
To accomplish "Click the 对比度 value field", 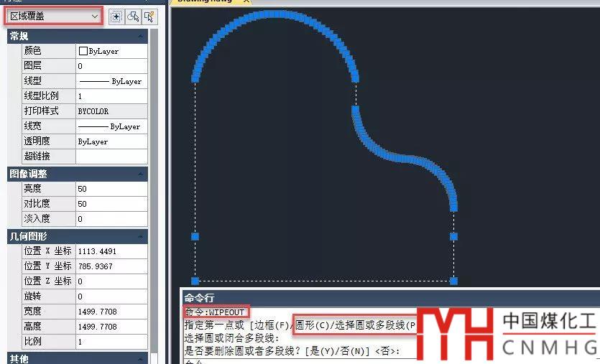I will (111, 204).
